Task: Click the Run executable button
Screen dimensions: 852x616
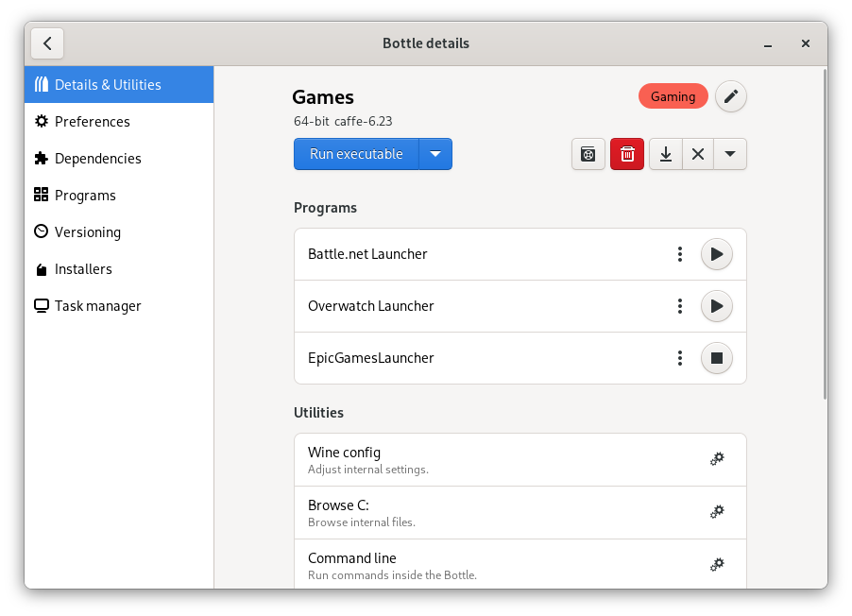Action: click(x=356, y=154)
